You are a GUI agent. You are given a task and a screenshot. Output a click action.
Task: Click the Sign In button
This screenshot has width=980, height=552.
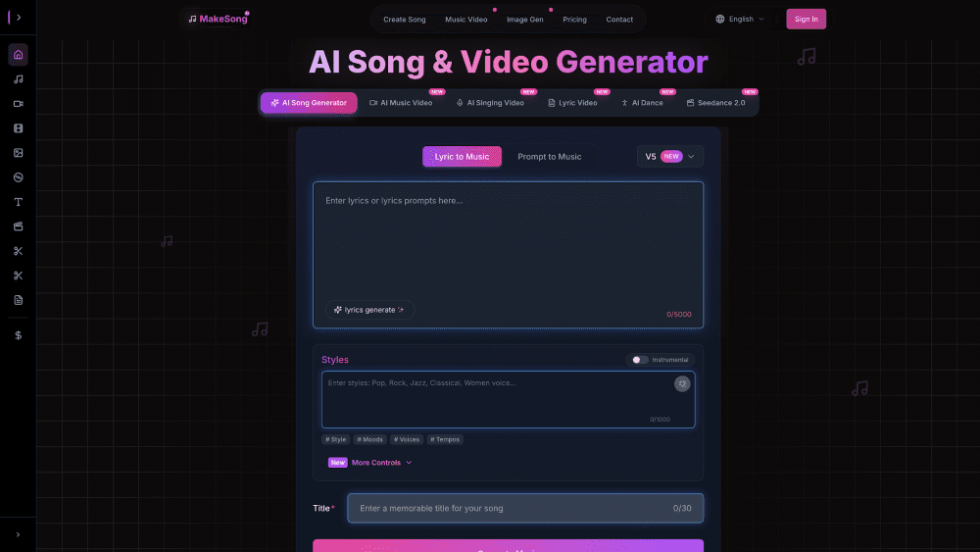click(x=807, y=20)
